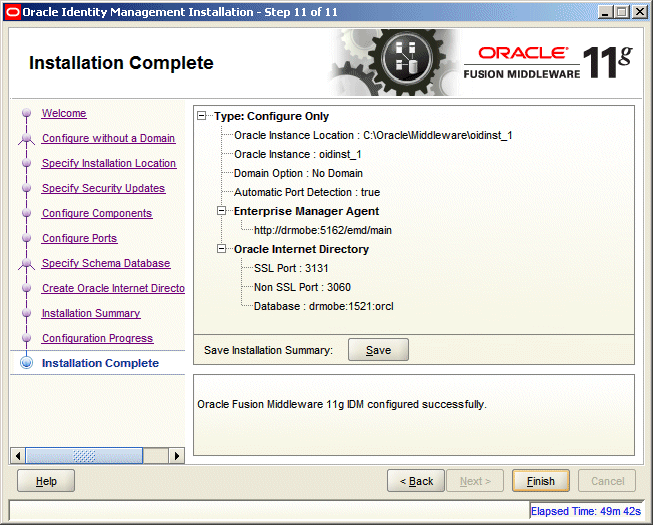653x525 pixels.
Task: Go to Configure Components step
Action: click(x=97, y=213)
